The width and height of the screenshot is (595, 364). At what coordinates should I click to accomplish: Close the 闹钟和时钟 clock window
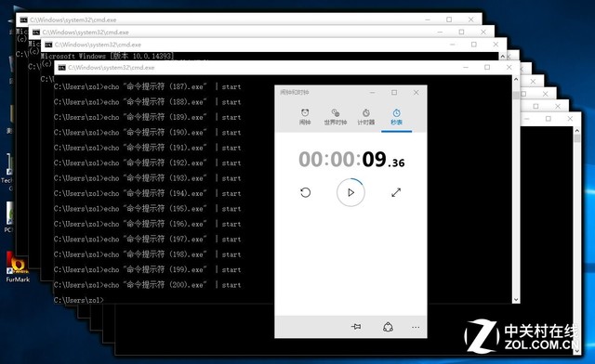[416, 93]
